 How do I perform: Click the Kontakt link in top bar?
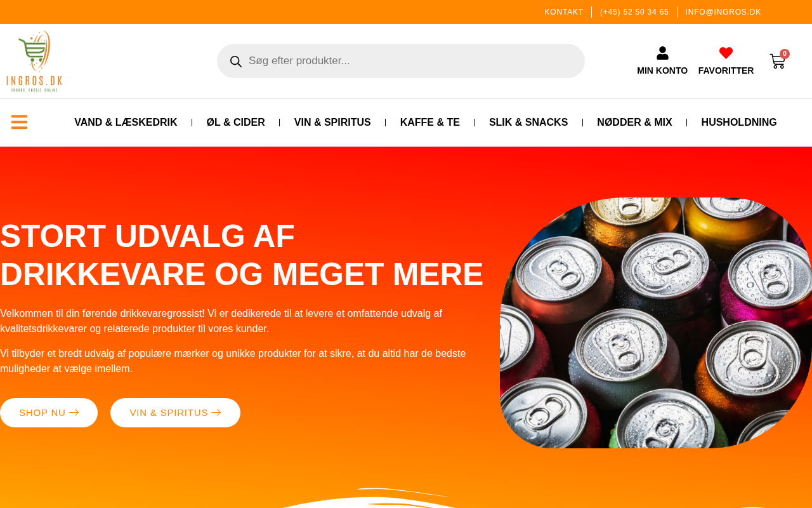564,12
